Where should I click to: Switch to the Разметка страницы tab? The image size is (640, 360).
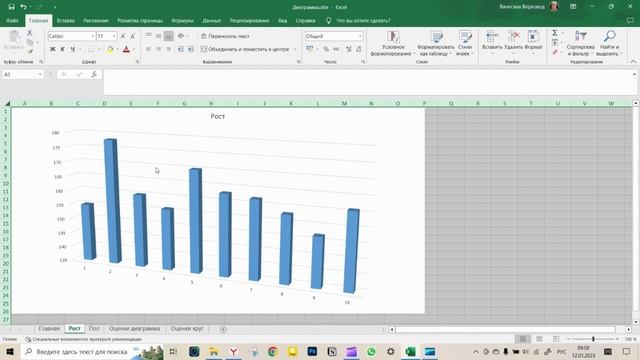(140, 20)
